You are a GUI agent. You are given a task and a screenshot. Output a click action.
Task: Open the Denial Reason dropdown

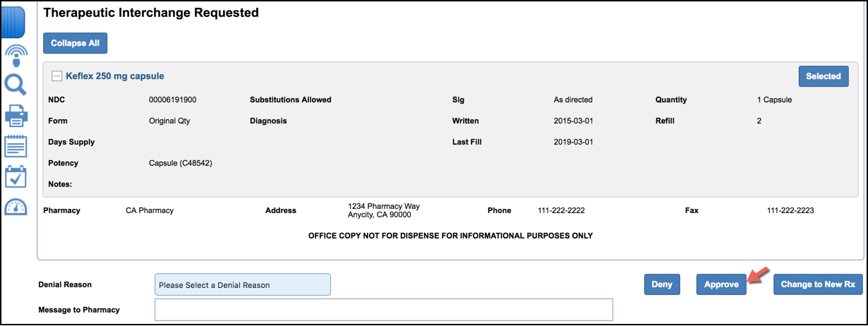pos(242,284)
